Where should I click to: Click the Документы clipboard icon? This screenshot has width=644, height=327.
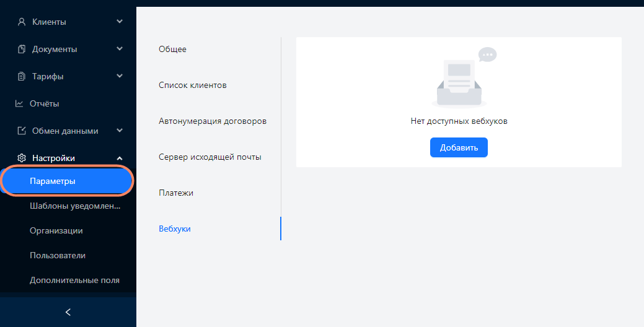tap(21, 49)
